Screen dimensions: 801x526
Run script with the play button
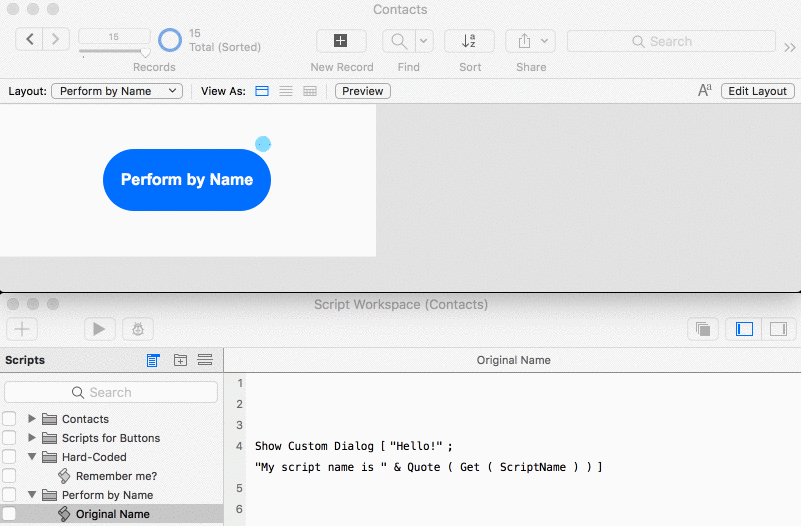(x=98, y=328)
